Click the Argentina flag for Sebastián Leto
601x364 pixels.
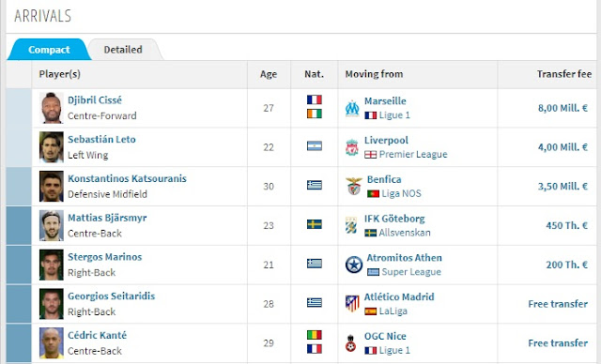[315, 145]
